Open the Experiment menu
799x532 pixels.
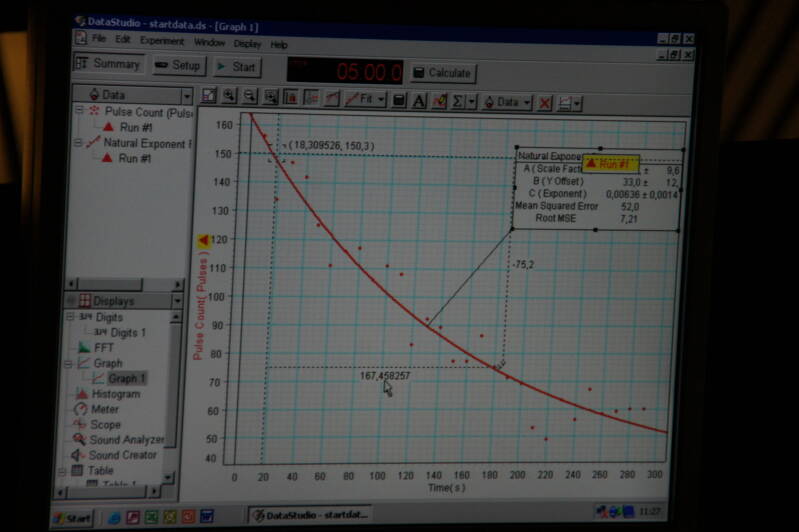click(x=162, y=41)
